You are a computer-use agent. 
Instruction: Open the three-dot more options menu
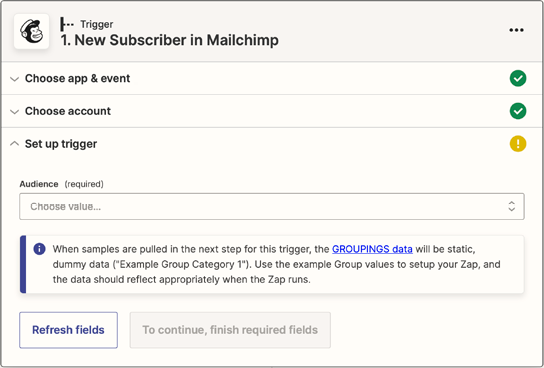(516, 30)
